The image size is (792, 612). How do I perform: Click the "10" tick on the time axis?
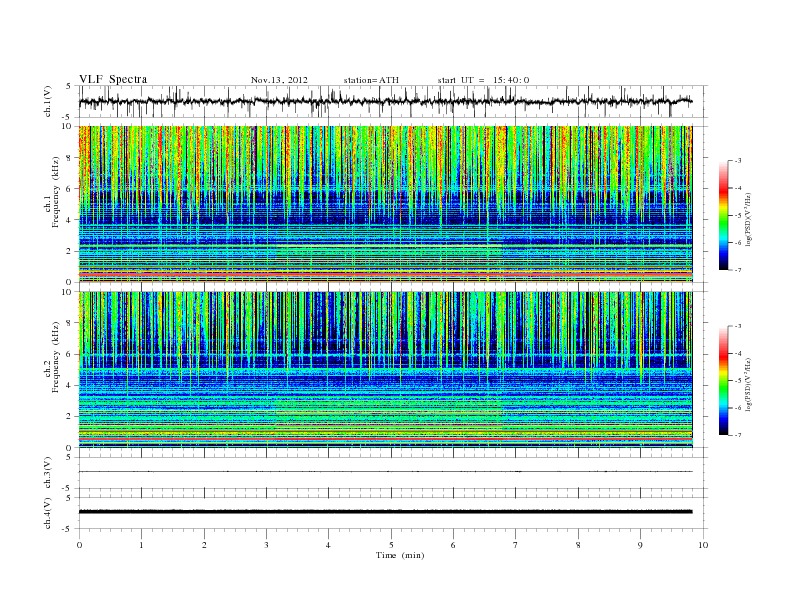[703, 545]
